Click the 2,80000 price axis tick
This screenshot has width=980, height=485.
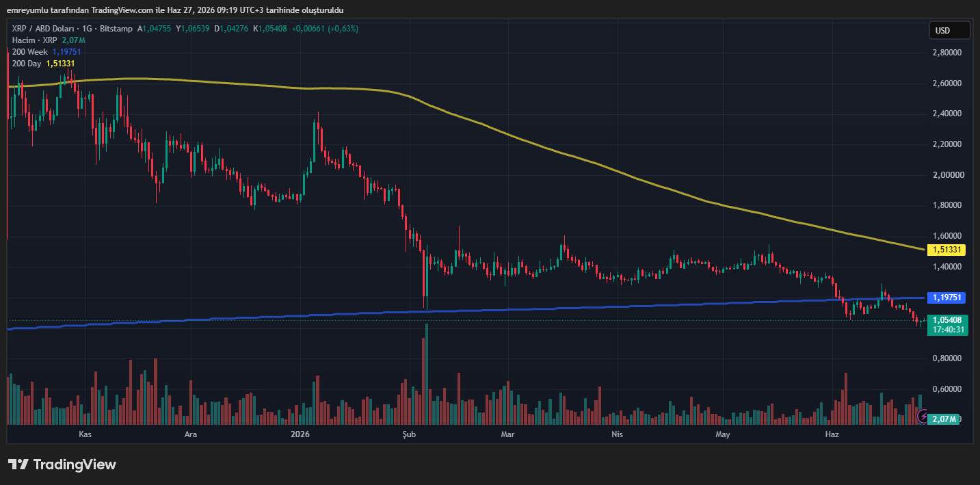pyautogui.click(x=947, y=53)
